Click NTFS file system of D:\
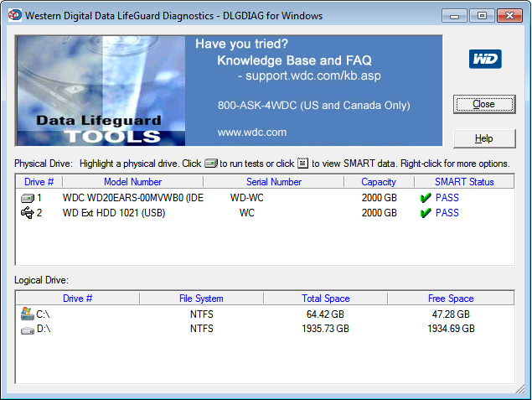The image size is (532, 400). click(x=202, y=329)
